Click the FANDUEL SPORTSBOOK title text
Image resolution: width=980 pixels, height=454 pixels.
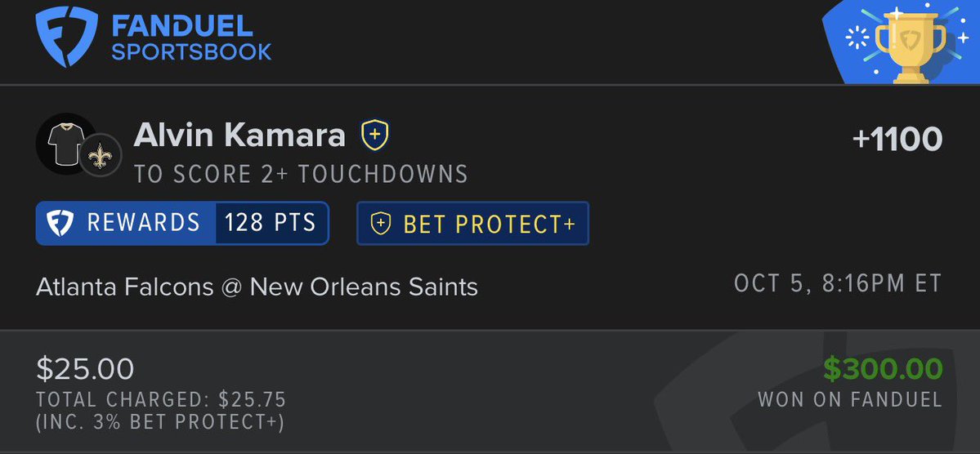[190, 38]
